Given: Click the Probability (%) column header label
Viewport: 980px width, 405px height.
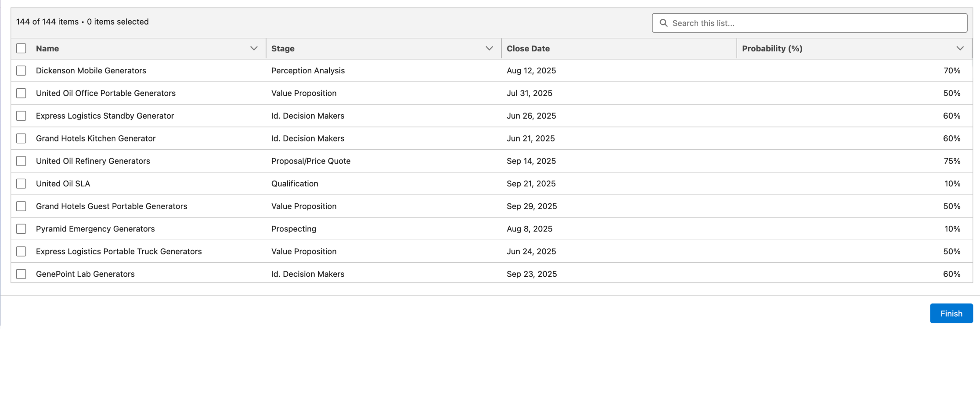Looking at the screenshot, I should (x=772, y=48).
